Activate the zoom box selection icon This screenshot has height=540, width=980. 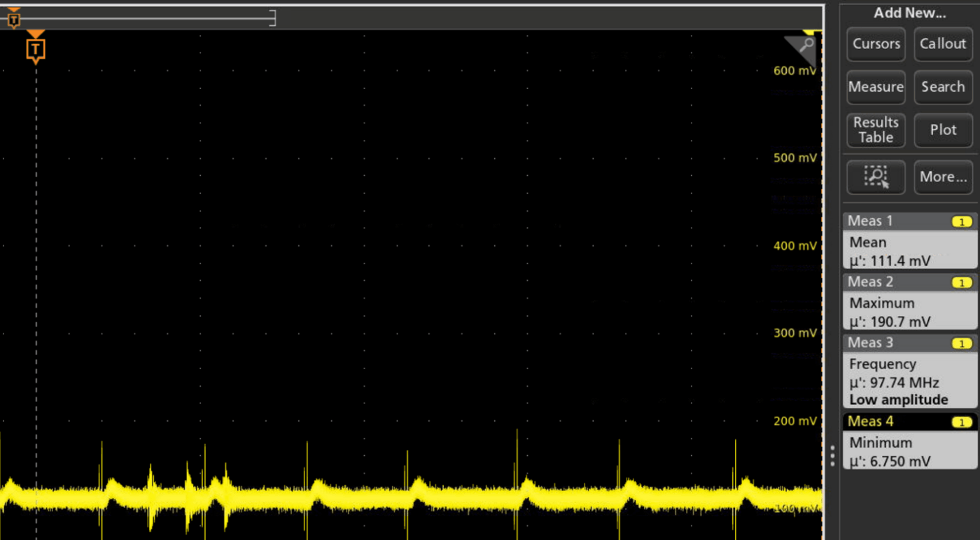click(876, 177)
